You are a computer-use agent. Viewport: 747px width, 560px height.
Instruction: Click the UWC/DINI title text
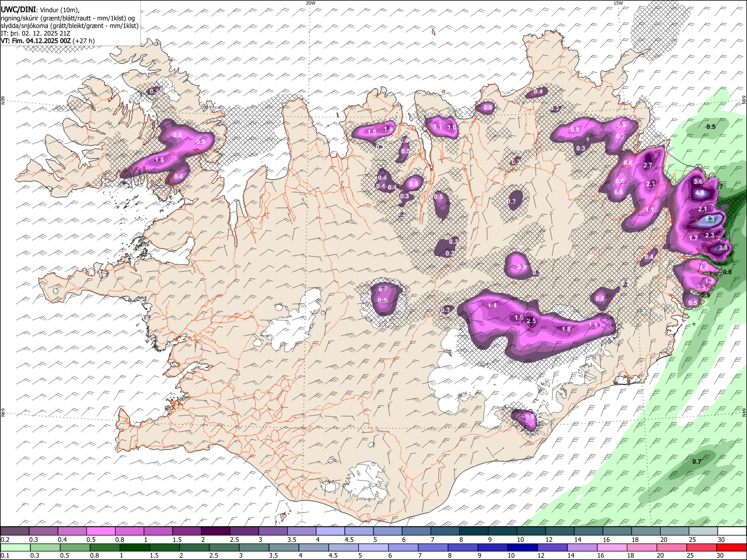[x=18, y=10]
